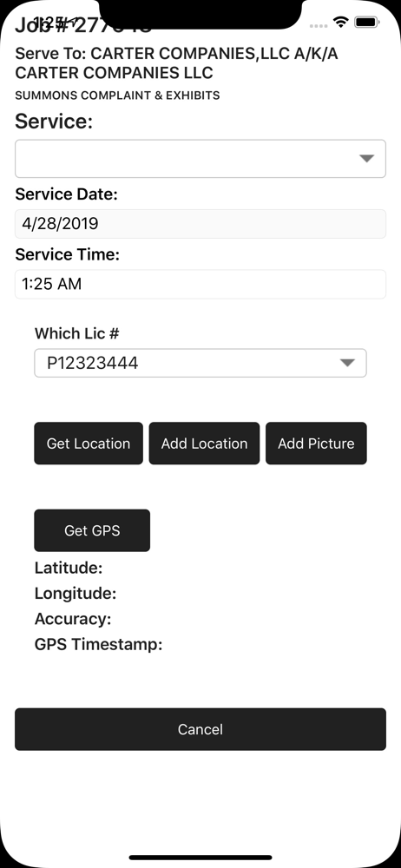Viewport: 401px width, 868px height.
Task: Tap the Job # heading text
Action: [83, 25]
